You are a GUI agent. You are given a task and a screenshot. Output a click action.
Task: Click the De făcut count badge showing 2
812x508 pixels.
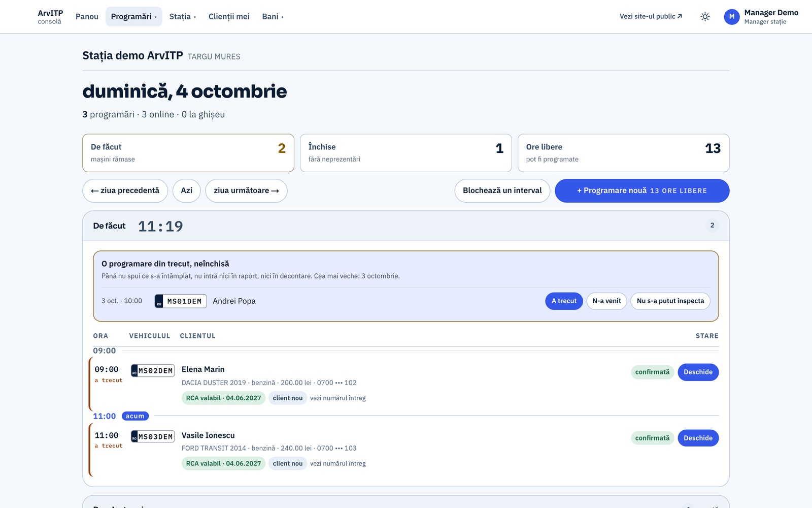[712, 226]
